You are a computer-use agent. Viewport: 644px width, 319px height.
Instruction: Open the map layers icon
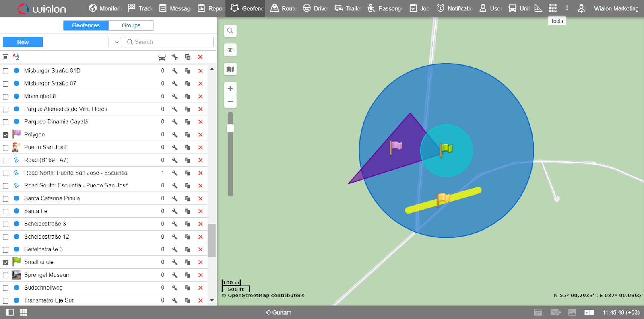[x=230, y=69]
